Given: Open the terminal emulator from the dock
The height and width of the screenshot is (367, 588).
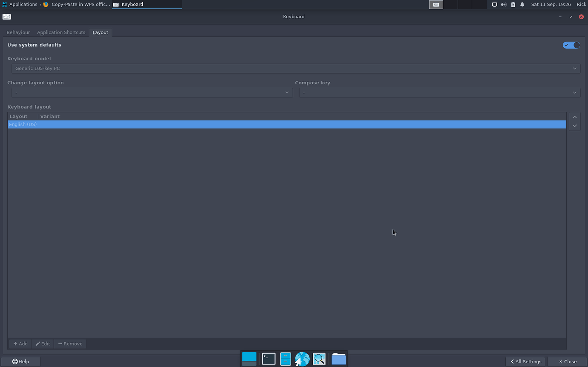Looking at the screenshot, I should [x=268, y=359].
